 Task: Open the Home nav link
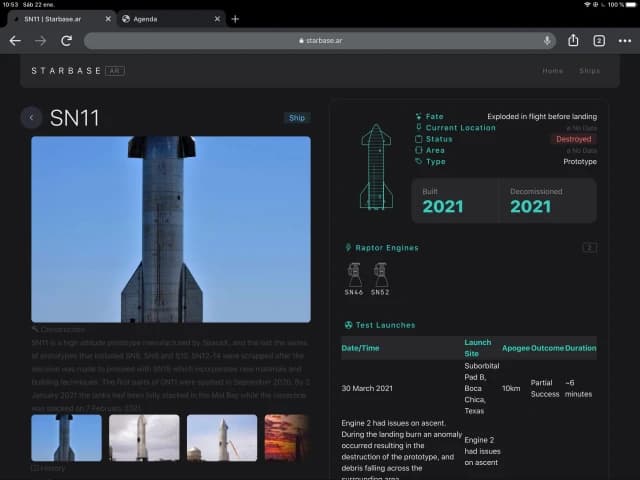tap(553, 71)
